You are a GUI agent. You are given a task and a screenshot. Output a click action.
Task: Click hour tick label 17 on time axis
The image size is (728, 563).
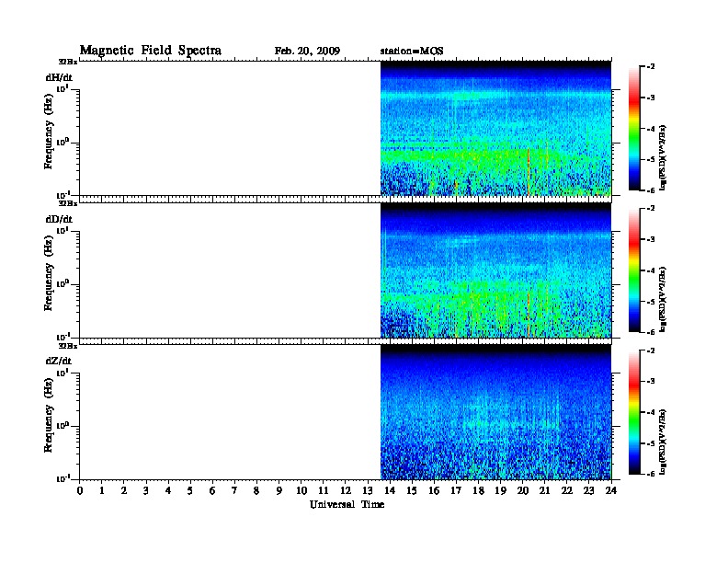pos(456,491)
